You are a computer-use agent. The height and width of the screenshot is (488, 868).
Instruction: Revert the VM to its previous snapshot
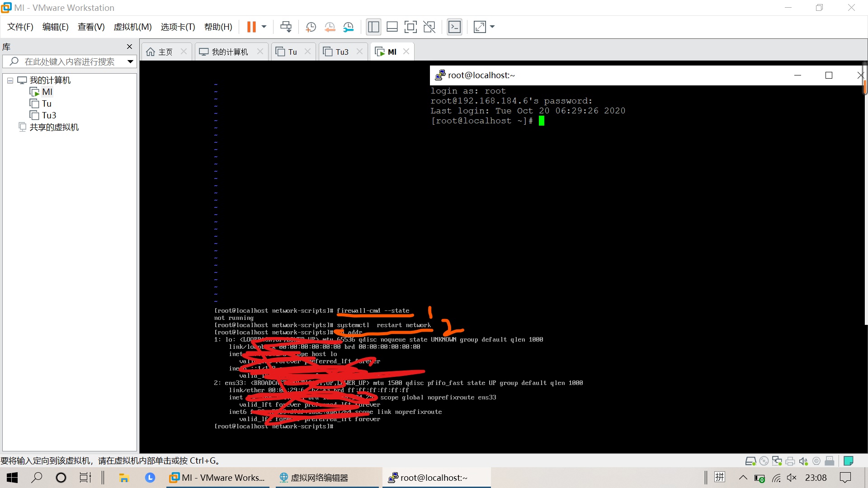point(330,27)
